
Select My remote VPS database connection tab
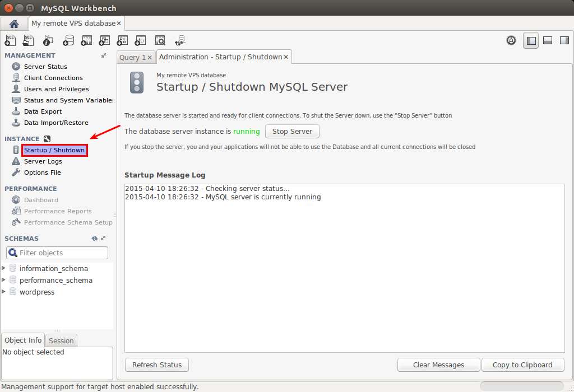tap(73, 24)
